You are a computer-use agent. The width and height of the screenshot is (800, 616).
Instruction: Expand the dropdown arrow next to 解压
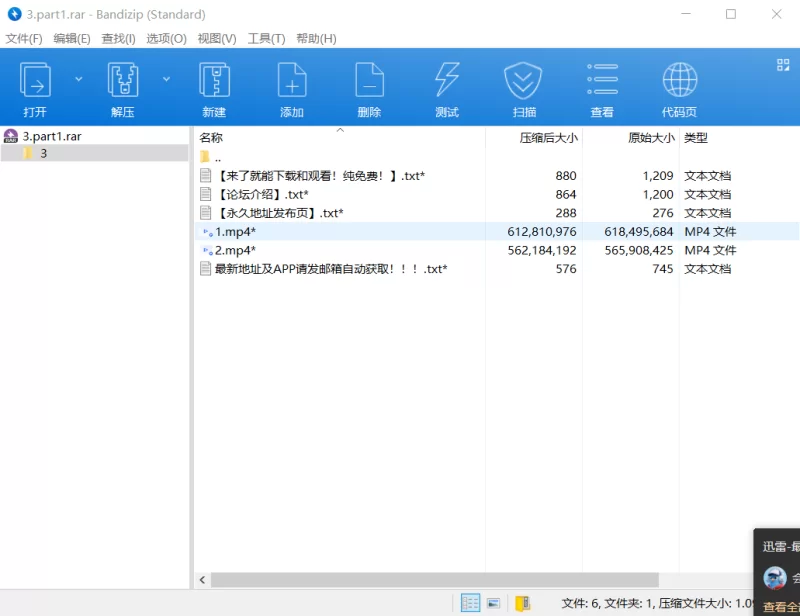coord(166,79)
